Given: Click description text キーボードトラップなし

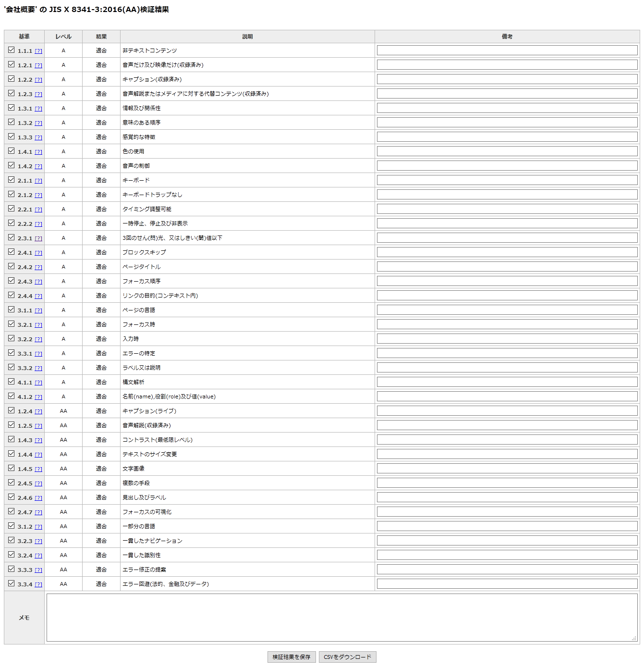Looking at the screenshot, I should click(152, 195).
